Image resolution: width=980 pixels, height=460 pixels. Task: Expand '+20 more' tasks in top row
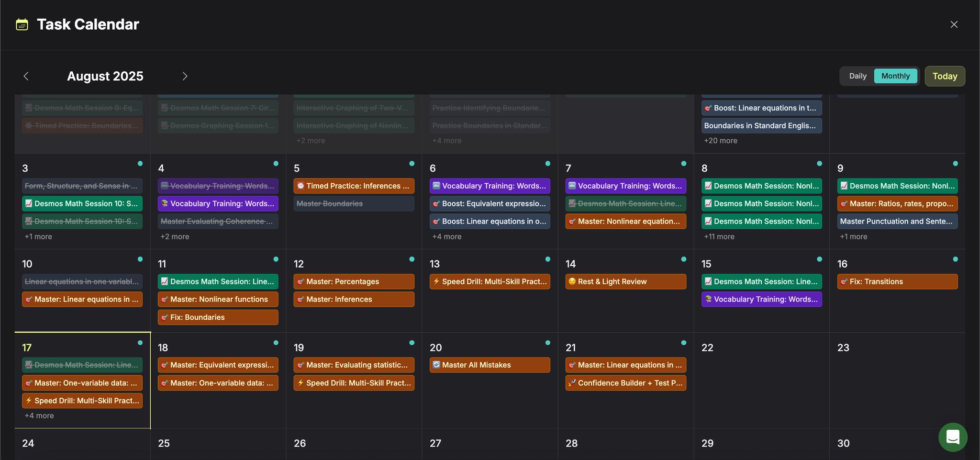[720, 141]
